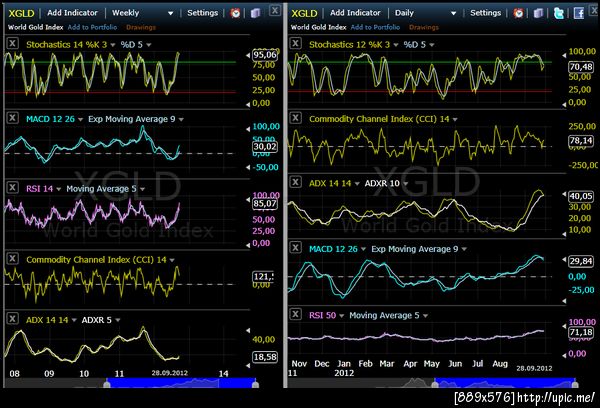The height and width of the screenshot is (408, 600).
Task: Click left handle of daily range slider
Action: 435,384
